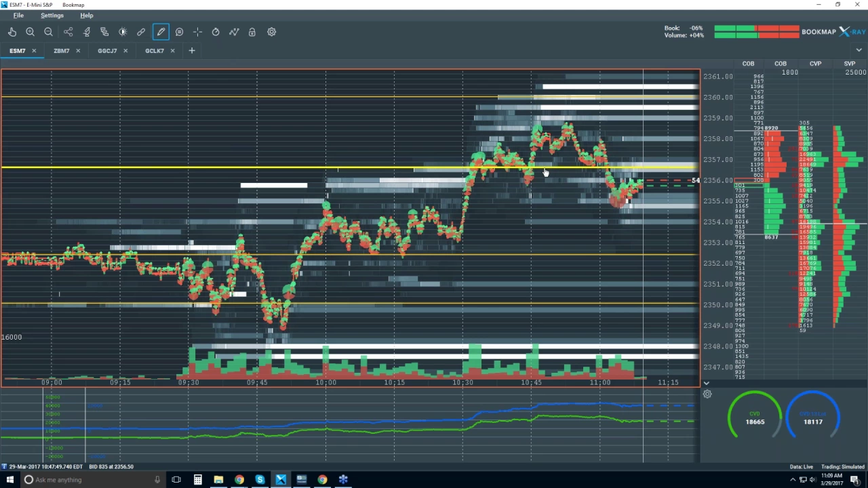The width and height of the screenshot is (868, 488).
Task: Click the SVP column header
Action: coord(850,64)
